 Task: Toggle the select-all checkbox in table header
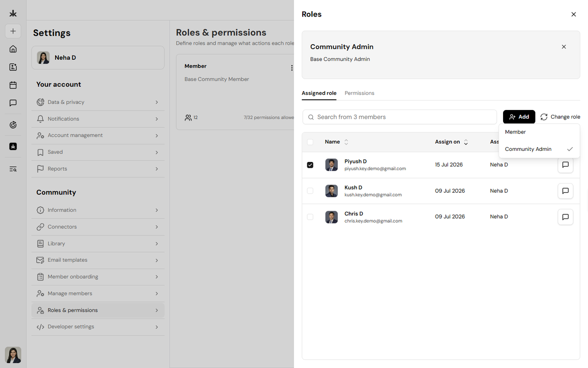[x=310, y=142]
